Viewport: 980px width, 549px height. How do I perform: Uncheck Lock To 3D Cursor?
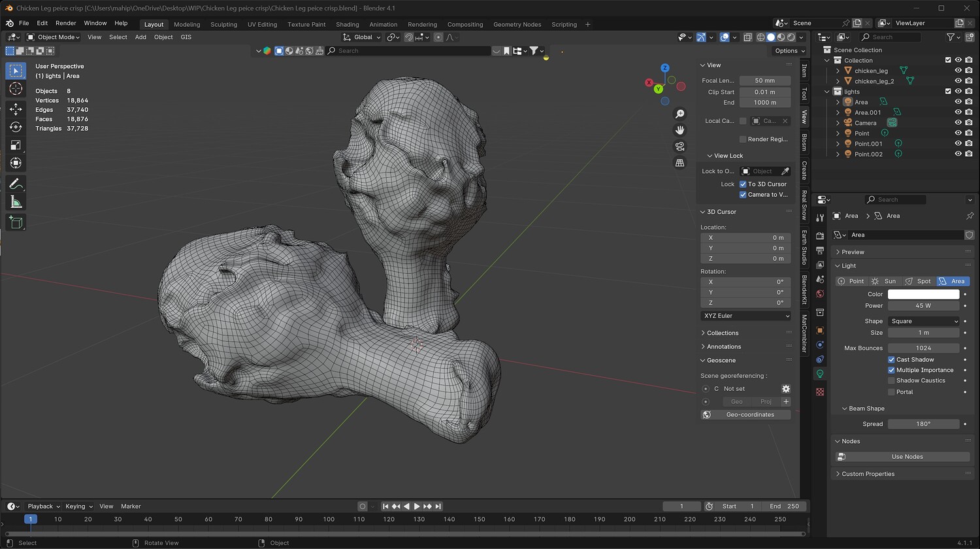point(743,184)
